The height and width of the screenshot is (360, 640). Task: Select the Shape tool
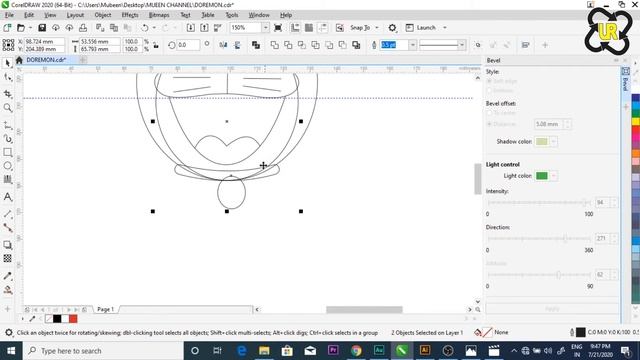coord(7,78)
